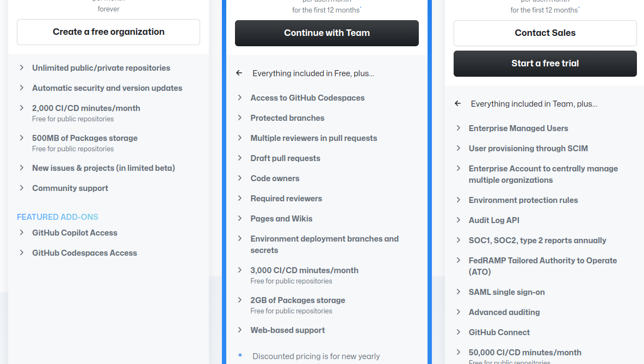Expand the Access to GitHub Codespaces feature
644x364 pixels.
(240, 97)
